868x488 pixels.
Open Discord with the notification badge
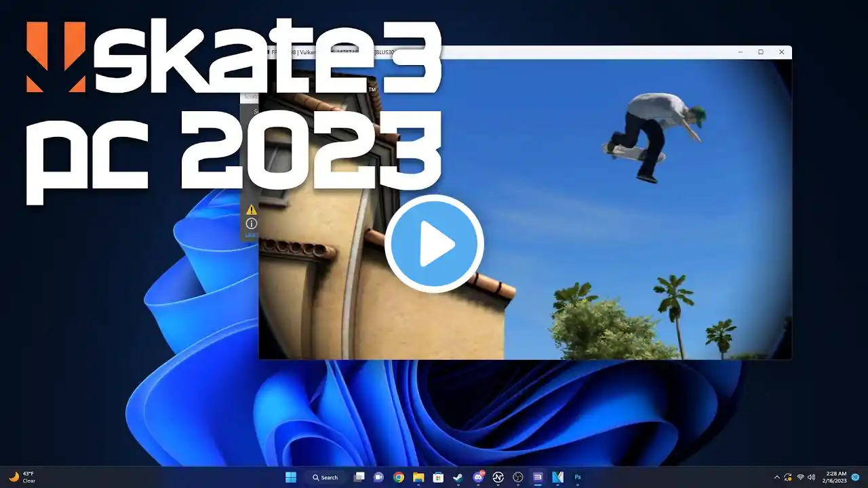(479, 476)
